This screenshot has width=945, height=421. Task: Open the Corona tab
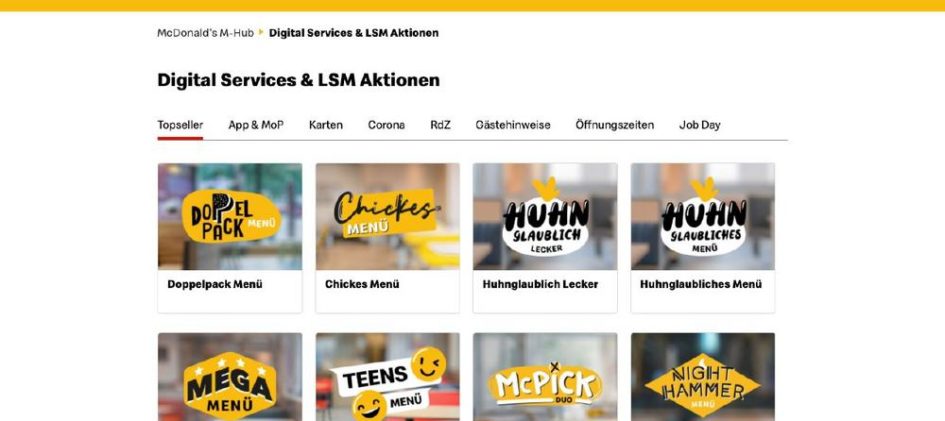point(386,125)
